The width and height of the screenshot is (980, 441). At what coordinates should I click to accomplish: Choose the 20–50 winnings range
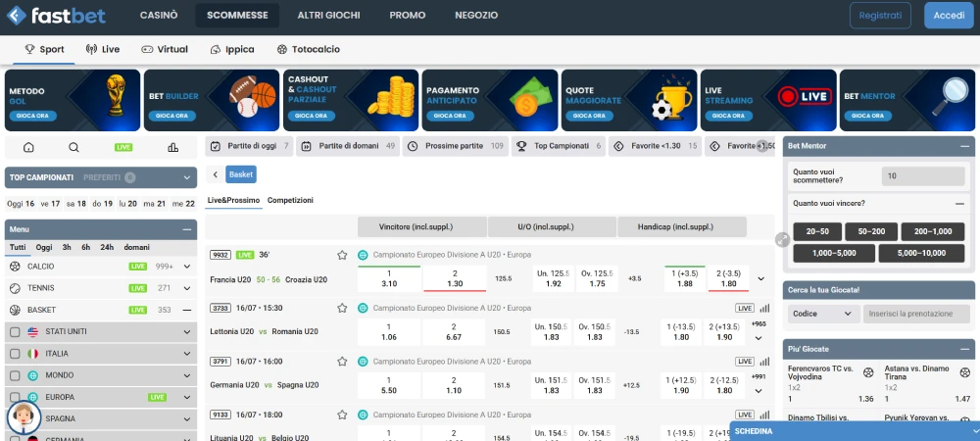817,231
